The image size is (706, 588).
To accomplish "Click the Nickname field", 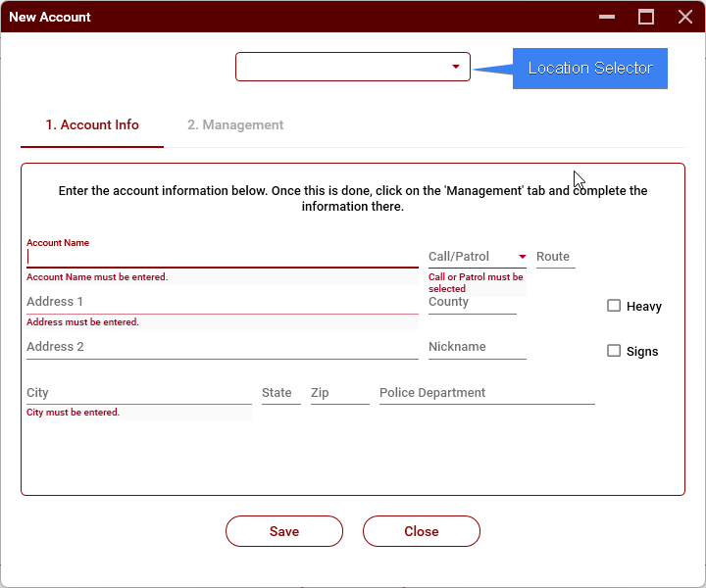I will point(477,347).
